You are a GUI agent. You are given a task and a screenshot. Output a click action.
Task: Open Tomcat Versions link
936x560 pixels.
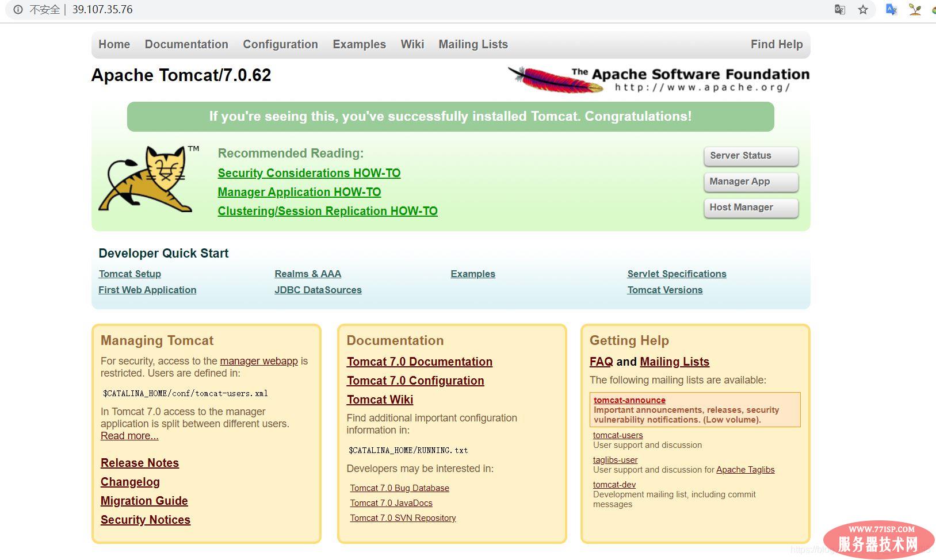coord(664,290)
